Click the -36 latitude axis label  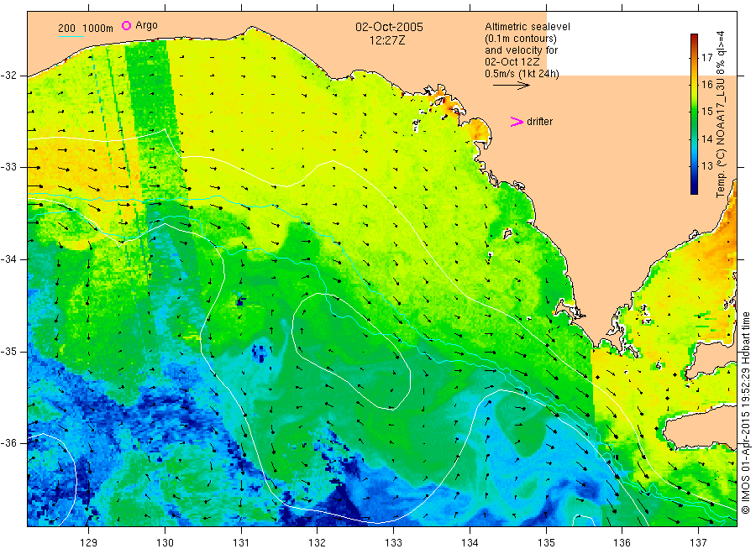coord(9,442)
